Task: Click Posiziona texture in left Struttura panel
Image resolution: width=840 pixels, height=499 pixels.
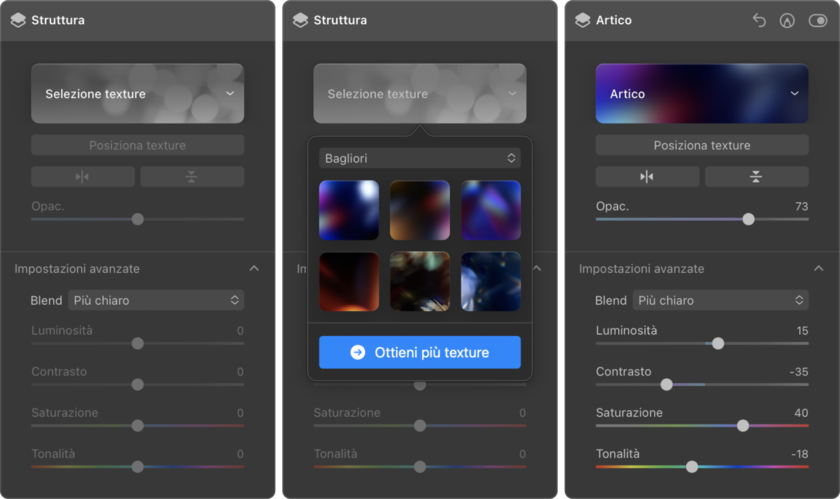Action: coord(137,145)
